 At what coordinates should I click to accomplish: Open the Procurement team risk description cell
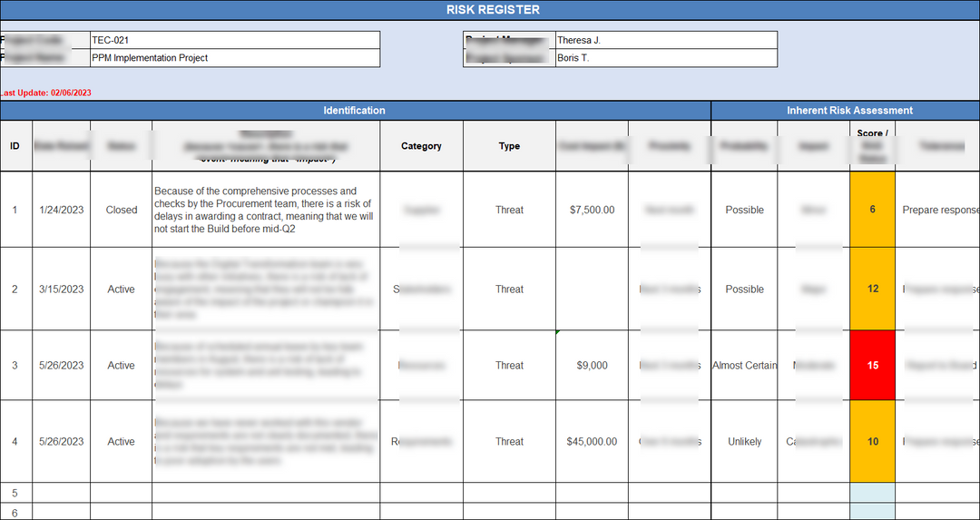(x=265, y=210)
